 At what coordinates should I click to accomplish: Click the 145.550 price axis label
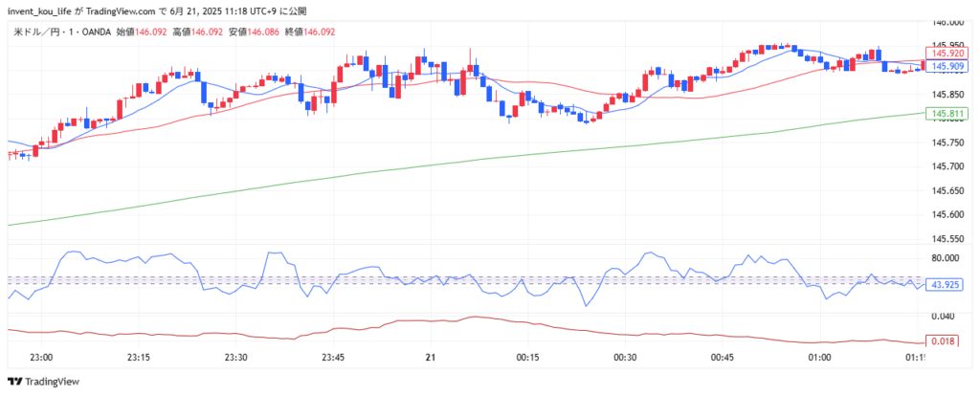[947, 239]
